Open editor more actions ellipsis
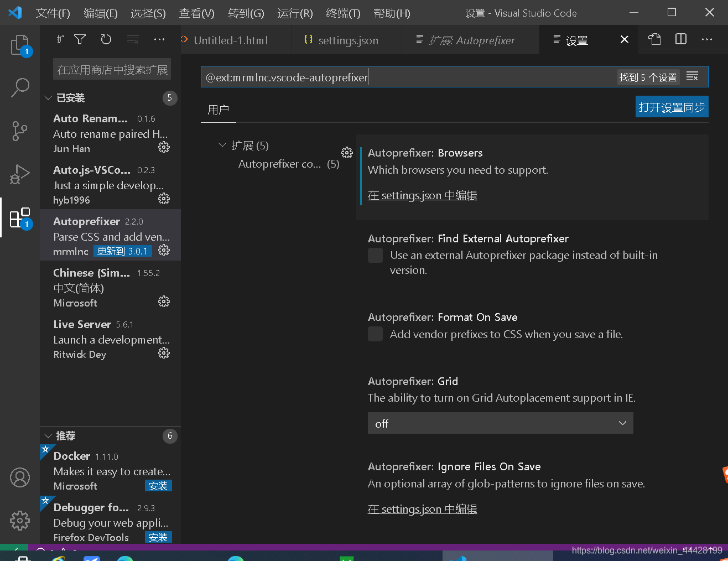Image resolution: width=728 pixels, height=561 pixels. [707, 39]
